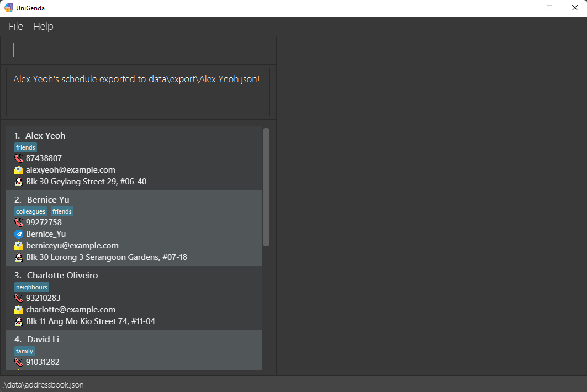
Task: Click the phone icon beside 87438807
Action: click(19, 158)
